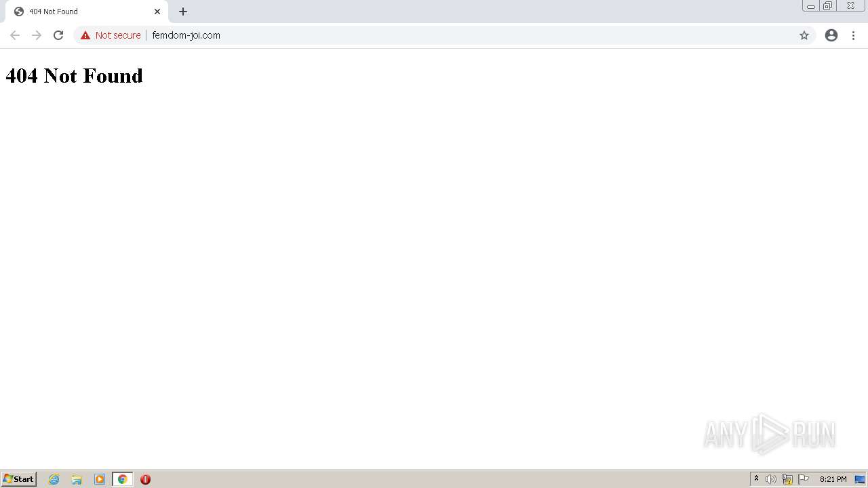This screenshot has height=488, width=868.
Task: Bookmark this page with the star icon
Action: tap(804, 35)
